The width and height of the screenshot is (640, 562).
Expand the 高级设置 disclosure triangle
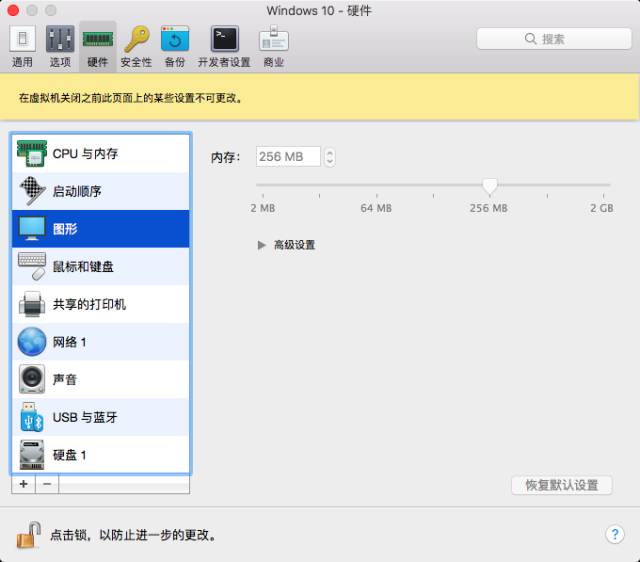(x=261, y=245)
